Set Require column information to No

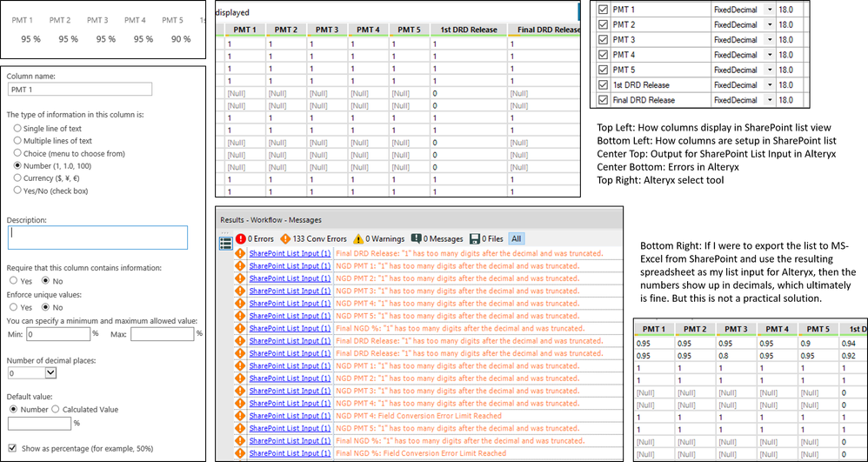click(46, 281)
